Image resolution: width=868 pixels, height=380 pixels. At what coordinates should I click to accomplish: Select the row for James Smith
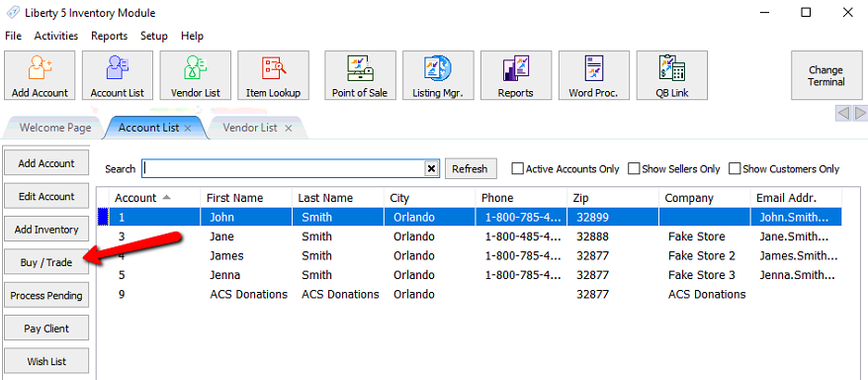click(470, 256)
